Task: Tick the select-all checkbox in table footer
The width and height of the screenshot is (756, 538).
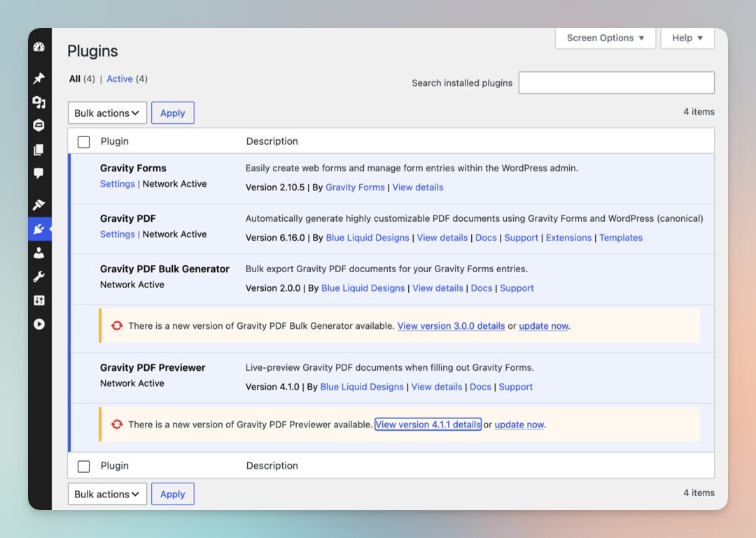Action: click(83, 466)
